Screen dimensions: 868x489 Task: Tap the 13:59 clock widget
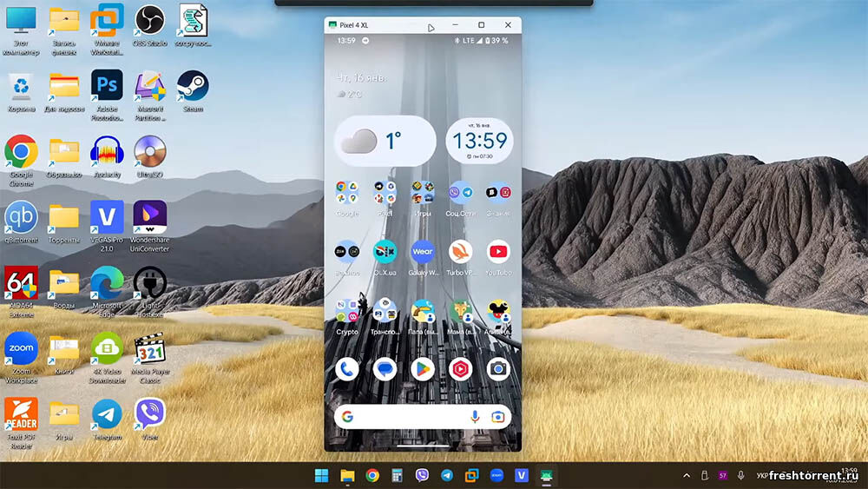(x=479, y=141)
